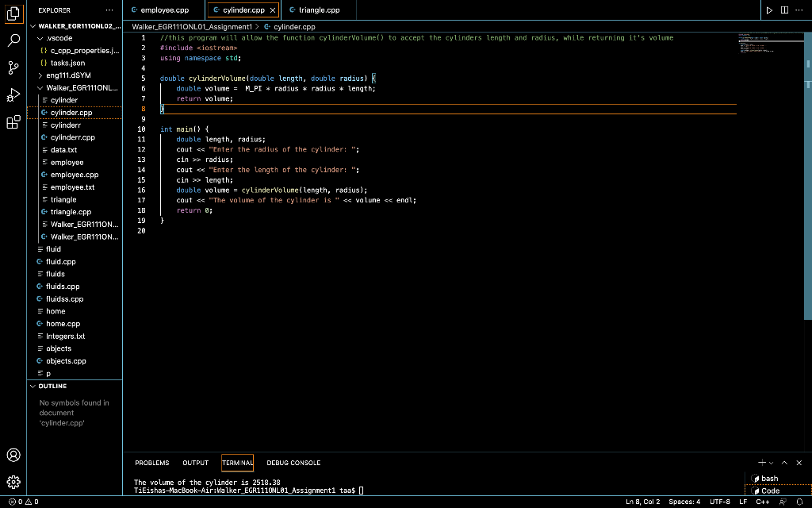This screenshot has height=508, width=812.
Task: Switch to the employee.cpp tab
Action: coord(163,10)
